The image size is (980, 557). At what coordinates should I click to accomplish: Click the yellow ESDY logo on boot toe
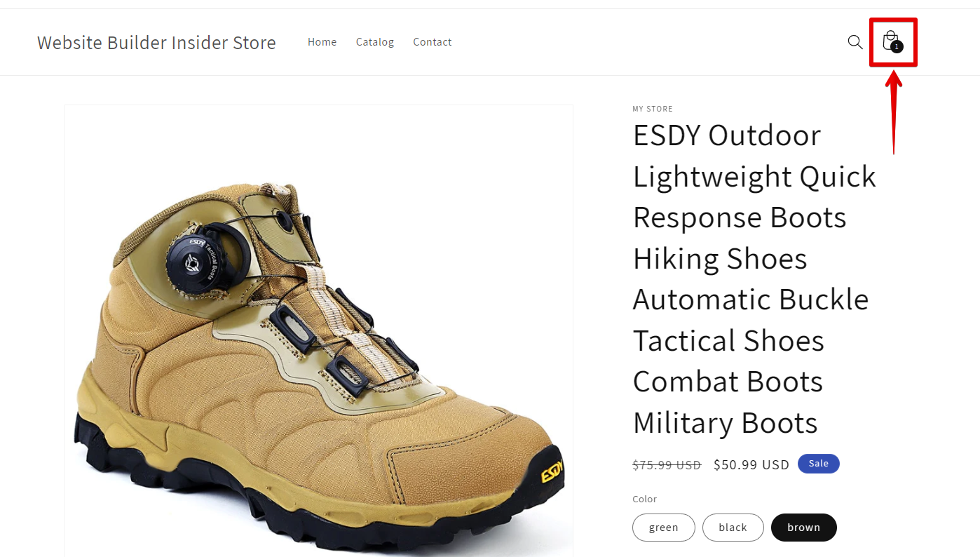[552, 471]
